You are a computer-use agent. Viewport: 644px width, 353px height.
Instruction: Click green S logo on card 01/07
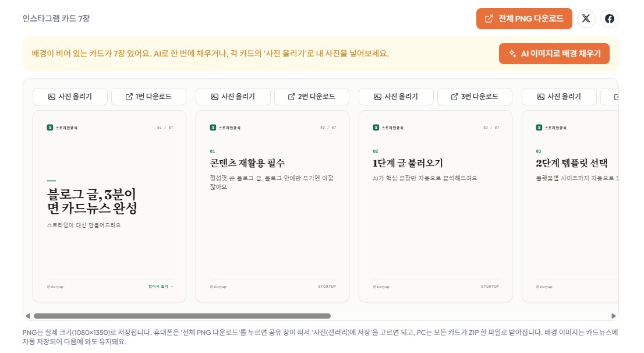[x=49, y=128]
